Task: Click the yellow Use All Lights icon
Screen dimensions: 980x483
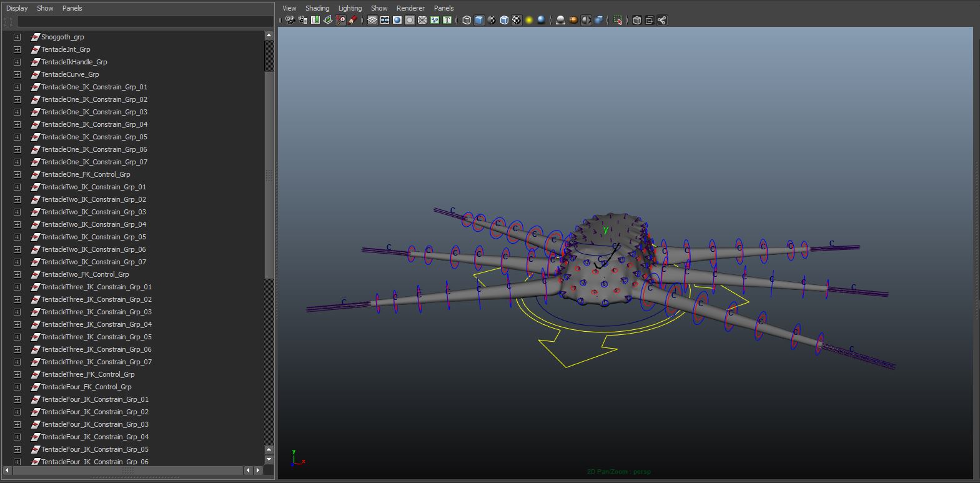Action: pyautogui.click(x=529, y=20)
